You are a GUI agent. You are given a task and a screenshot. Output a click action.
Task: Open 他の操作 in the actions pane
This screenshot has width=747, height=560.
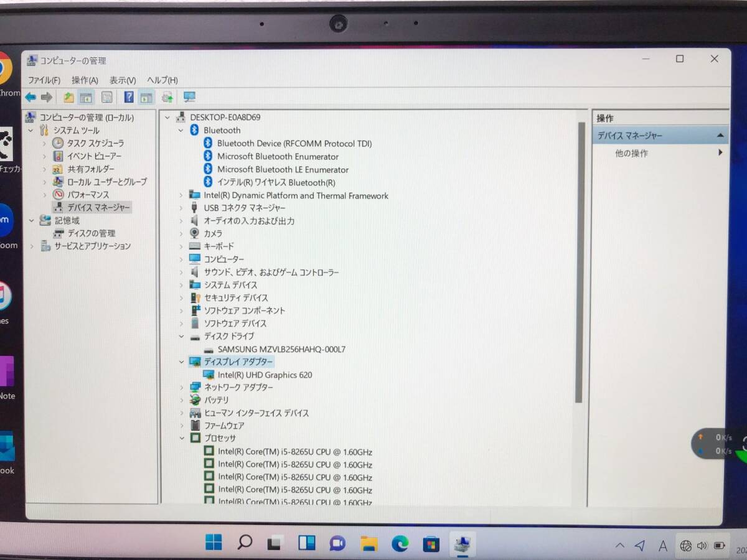[x=631, y=154]
